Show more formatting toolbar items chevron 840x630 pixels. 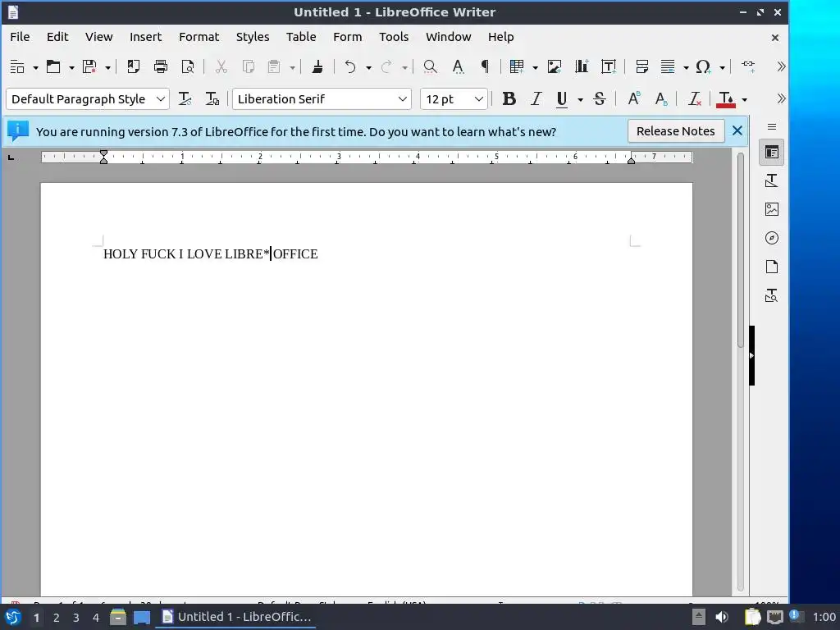(x=781, y=98)
